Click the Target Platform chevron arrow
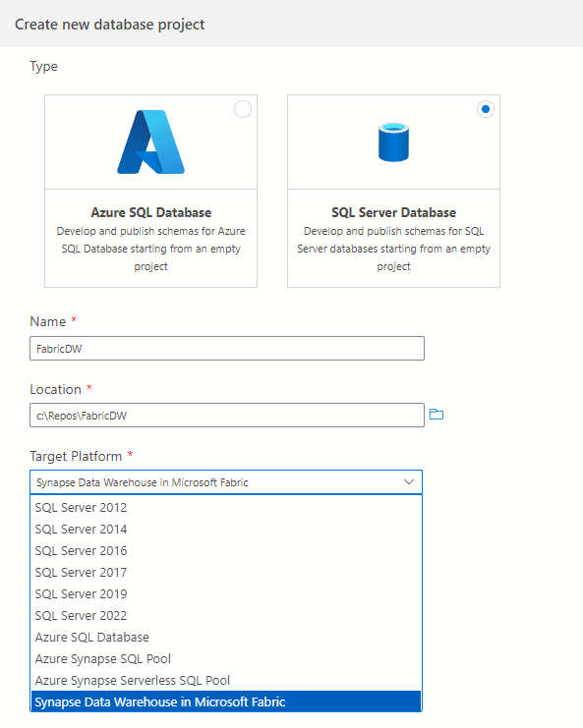Viewport: 583px width, 728px height. pos(409,482)
